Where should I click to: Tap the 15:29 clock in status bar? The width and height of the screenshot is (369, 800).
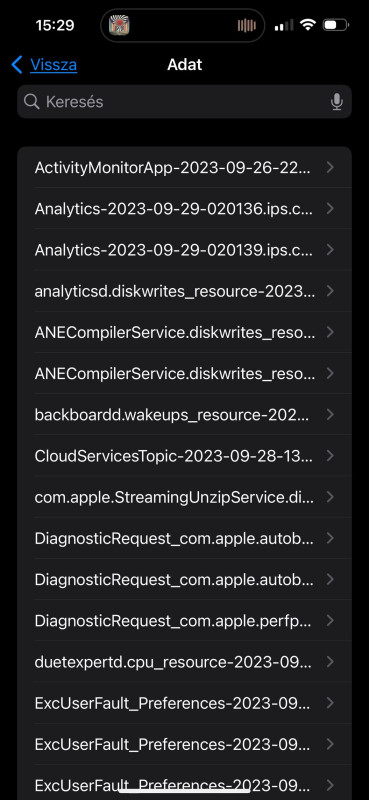pyautogui.click(x=55, y=25)
